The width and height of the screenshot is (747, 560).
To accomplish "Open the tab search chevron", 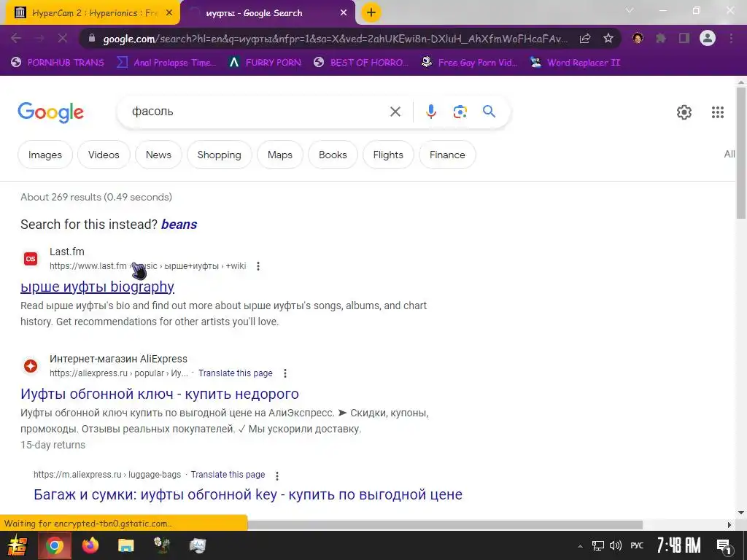I will [630, 10].
